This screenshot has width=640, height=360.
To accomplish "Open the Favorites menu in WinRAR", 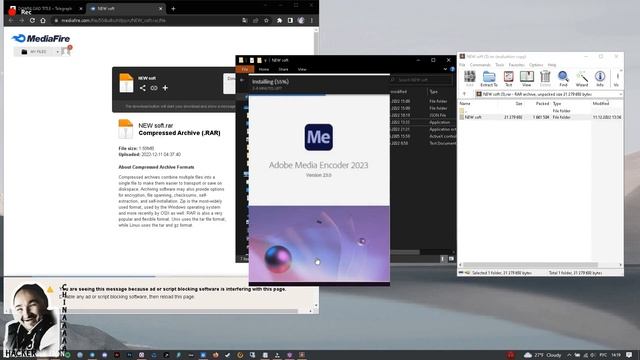I will click(516, 65).
